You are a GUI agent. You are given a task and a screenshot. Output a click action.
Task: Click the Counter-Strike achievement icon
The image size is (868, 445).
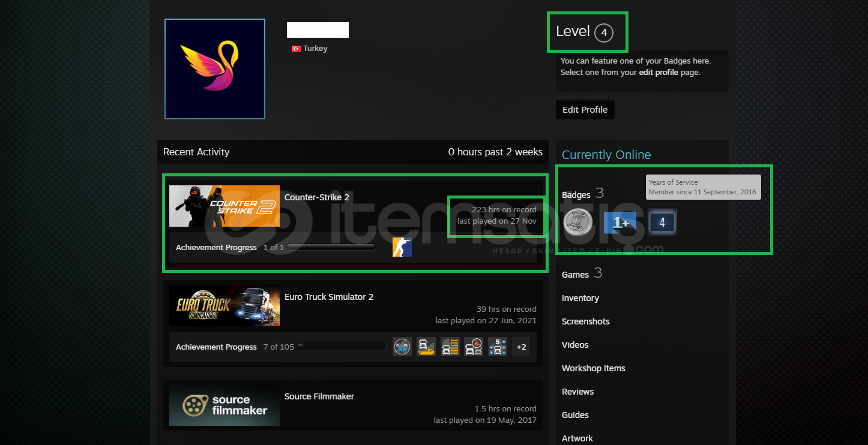tap(402, 247)
